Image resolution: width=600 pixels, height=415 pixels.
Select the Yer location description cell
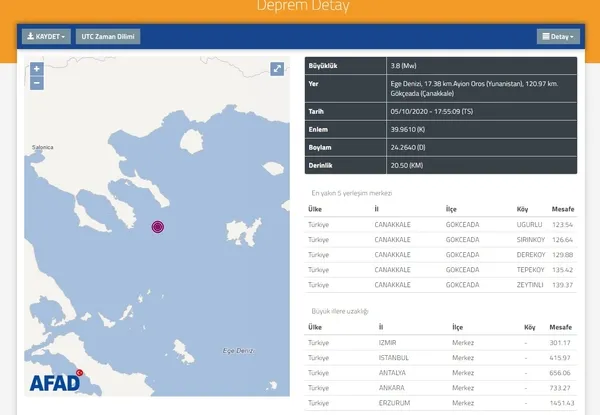click(482, 88)
